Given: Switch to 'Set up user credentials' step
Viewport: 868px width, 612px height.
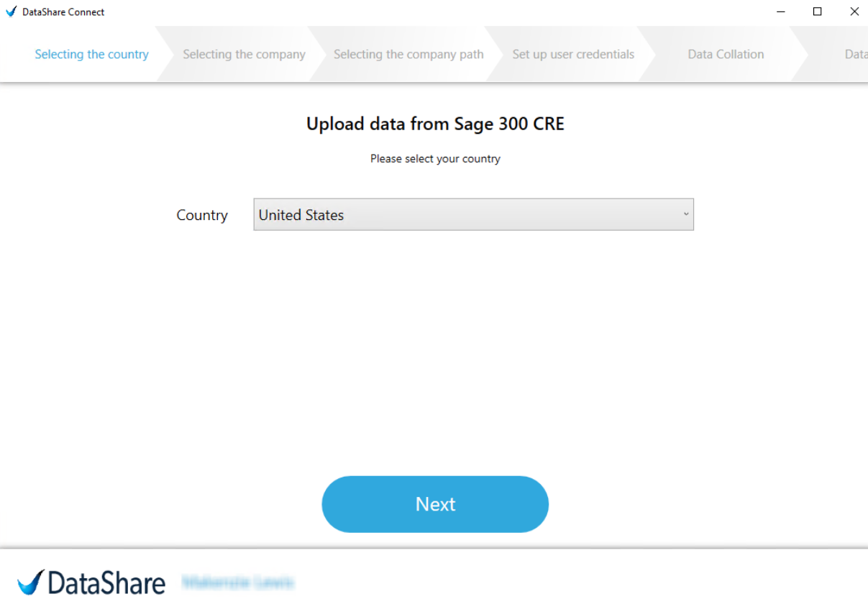Looking at the screenshot, I should 573,54.
